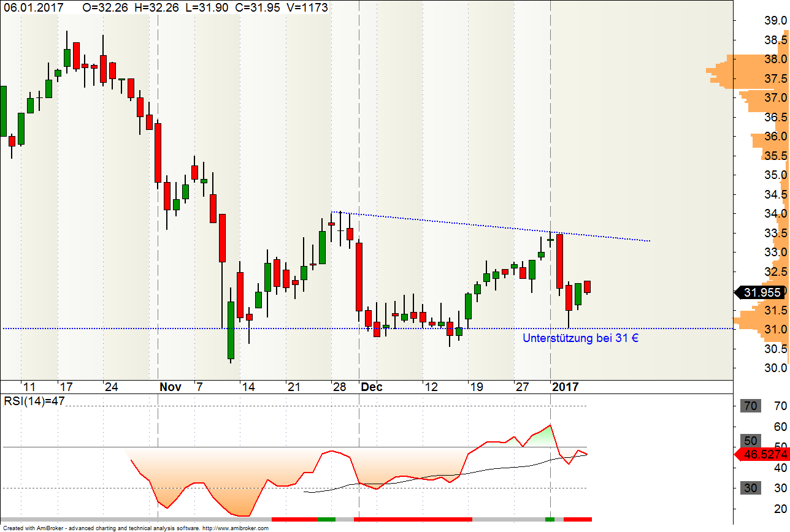Click the "Dec" month label on the date axis
This screenshot has height=532, width=790.
tap(372, 387)
